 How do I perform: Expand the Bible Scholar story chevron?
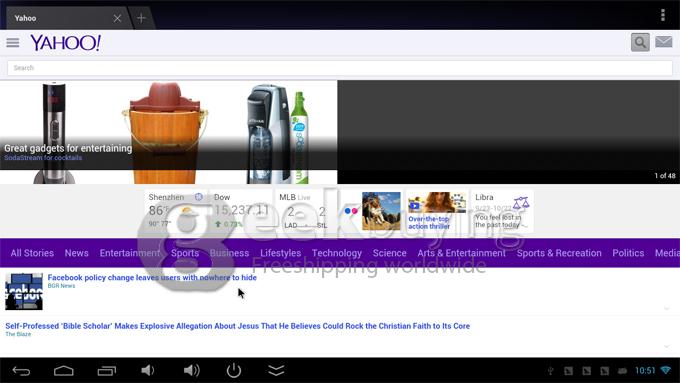point(667,346)
